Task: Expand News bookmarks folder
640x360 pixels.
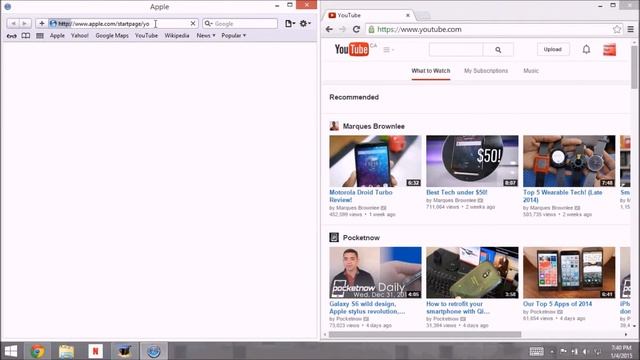Action: pos(206,36)
